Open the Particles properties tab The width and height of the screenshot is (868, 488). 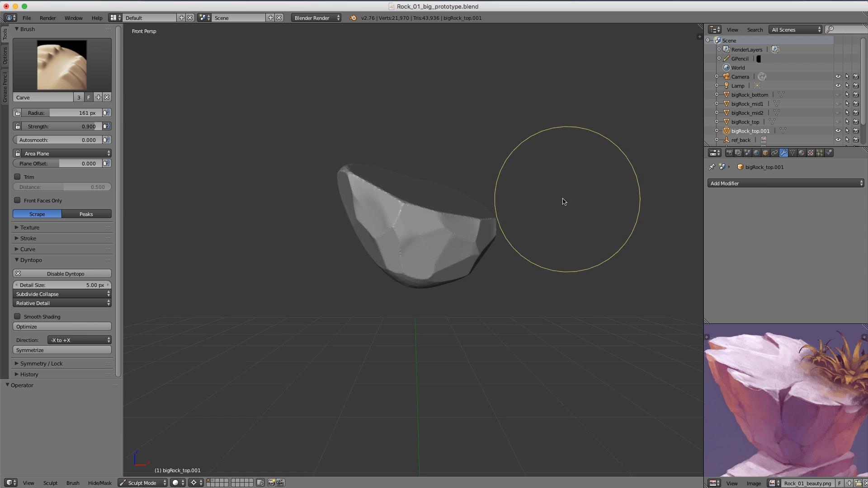click(x=820, y=153)
